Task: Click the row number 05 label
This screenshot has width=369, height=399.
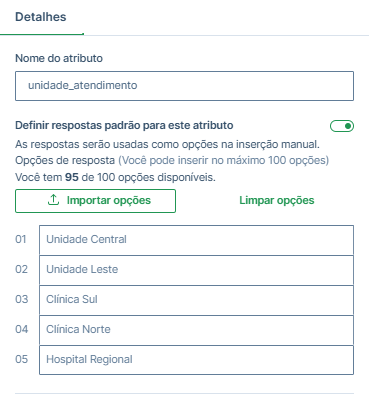Action: point(21,359)
